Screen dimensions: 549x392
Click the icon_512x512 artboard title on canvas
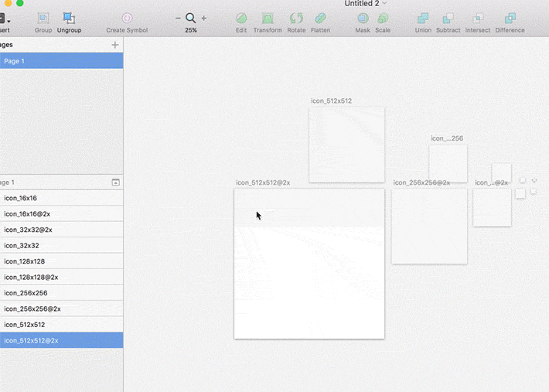[x=331, y=101]
